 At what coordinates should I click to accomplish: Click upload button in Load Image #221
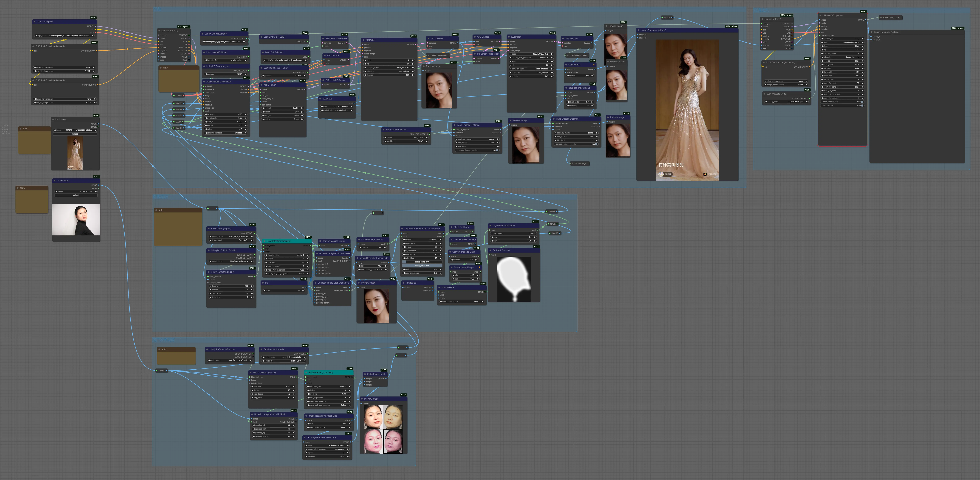[75, 134]
